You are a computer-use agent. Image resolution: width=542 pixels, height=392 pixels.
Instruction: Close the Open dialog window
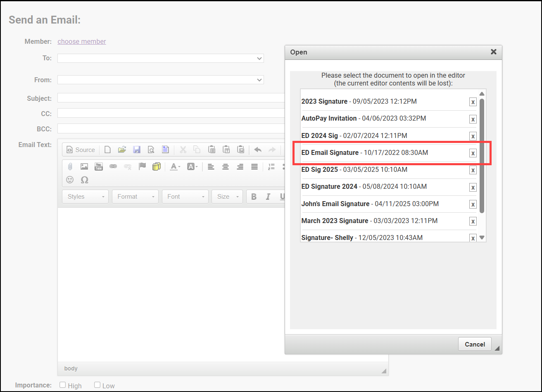[493, 52]
